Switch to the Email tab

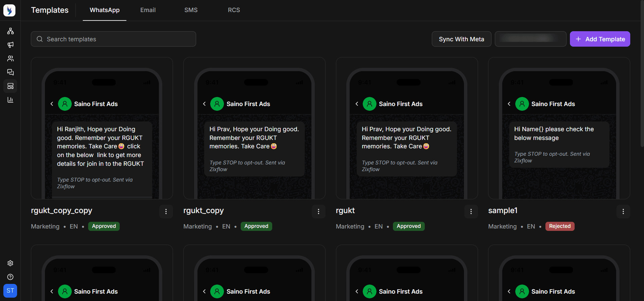point(148,10)
